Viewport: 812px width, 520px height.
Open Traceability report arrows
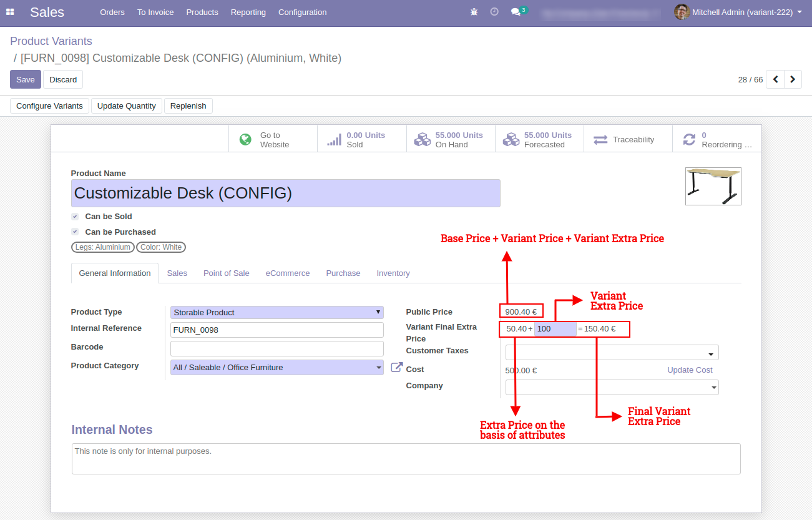pos(600,140)
